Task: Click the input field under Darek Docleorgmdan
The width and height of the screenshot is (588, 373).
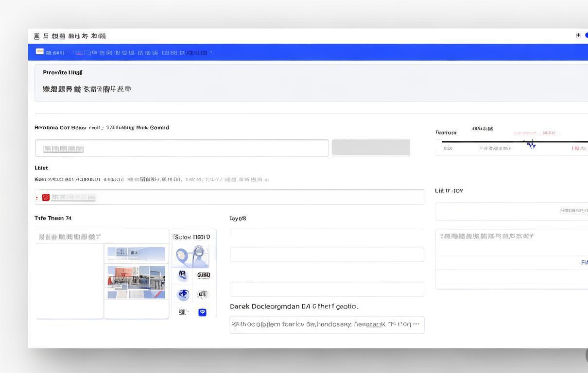Action: pos(327,325)
